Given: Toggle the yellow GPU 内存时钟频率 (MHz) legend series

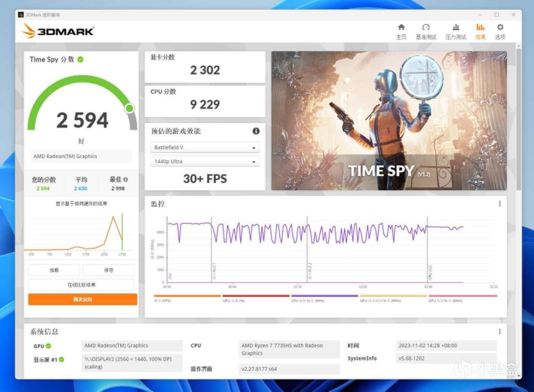Looking at the screenshot, I should [x=393, y=299].
